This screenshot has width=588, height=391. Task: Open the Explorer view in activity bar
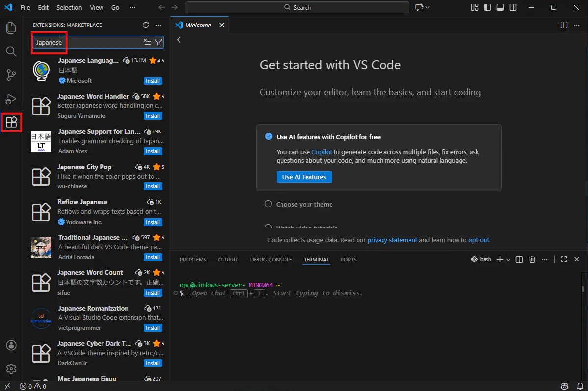point(11,28)
